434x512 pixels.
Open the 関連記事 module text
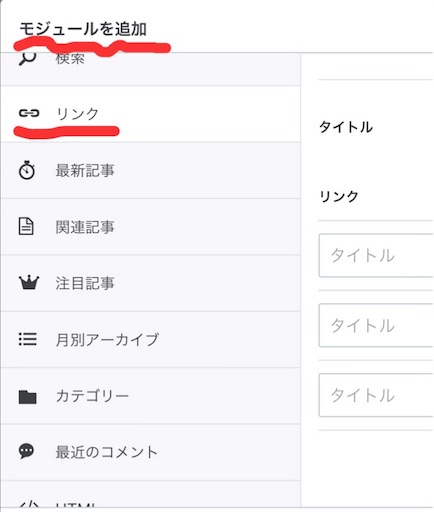[x=85, y=227]
